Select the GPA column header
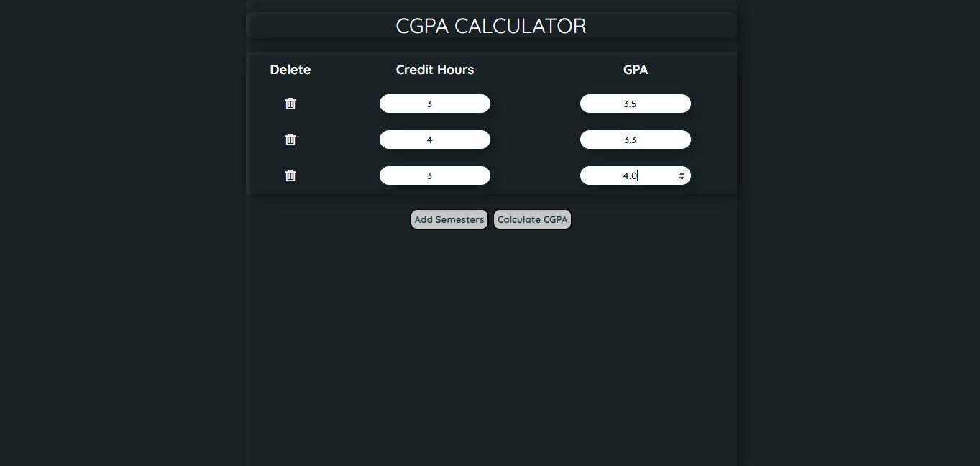The height and width of the screenshot is (466, 980). [x=635, y=70]
